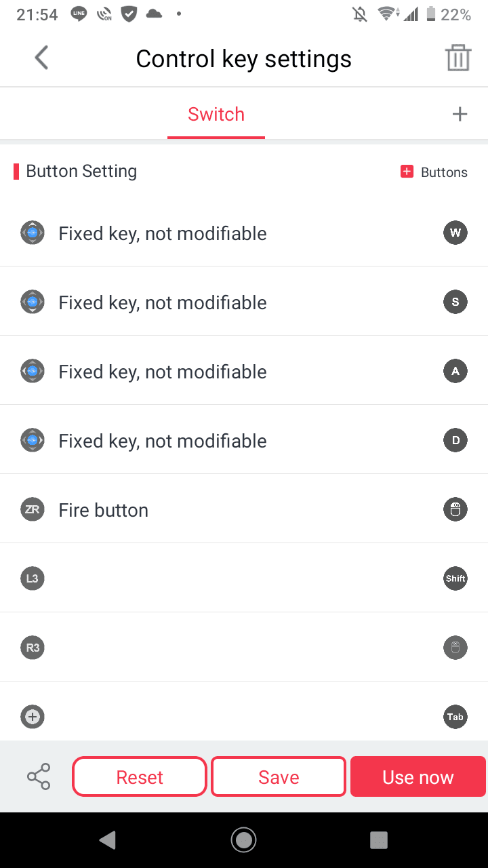Tap the Use now button

418,777
